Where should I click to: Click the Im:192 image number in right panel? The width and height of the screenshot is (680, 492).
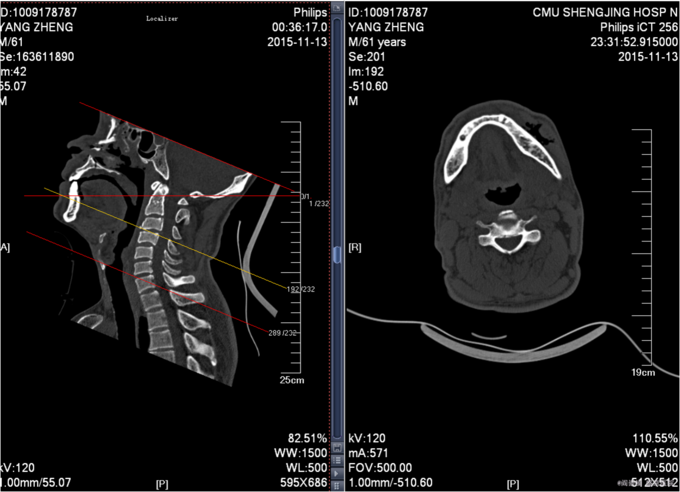point(364,72)
